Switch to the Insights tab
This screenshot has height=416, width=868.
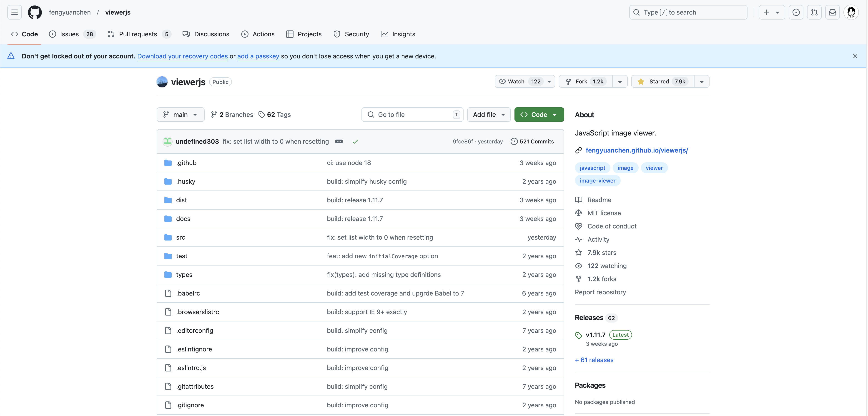[398, 34]
